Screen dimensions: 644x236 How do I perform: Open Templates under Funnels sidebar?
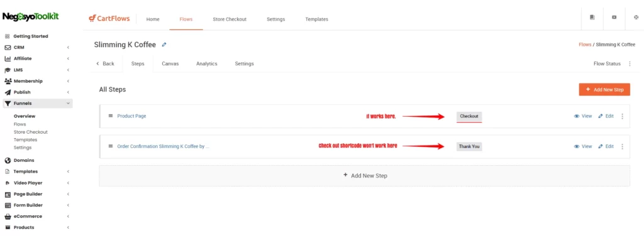(x=25, y=140)
